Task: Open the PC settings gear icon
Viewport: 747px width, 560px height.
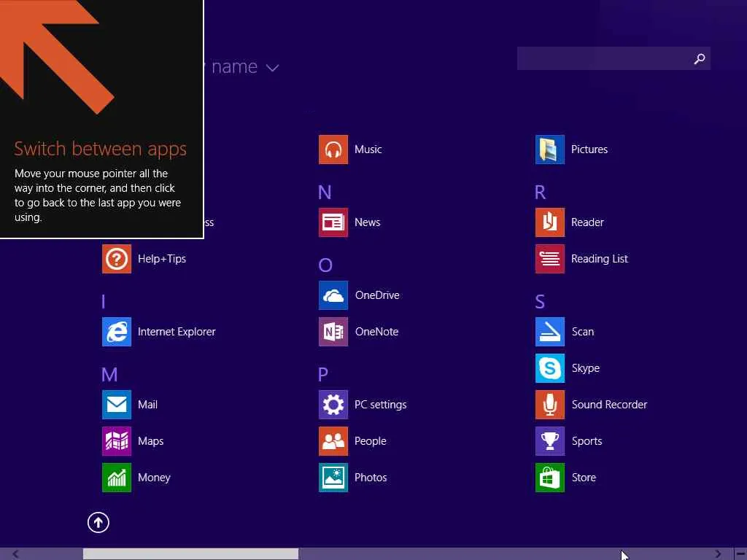Action: pyautogui.click(x=333, y=405)
